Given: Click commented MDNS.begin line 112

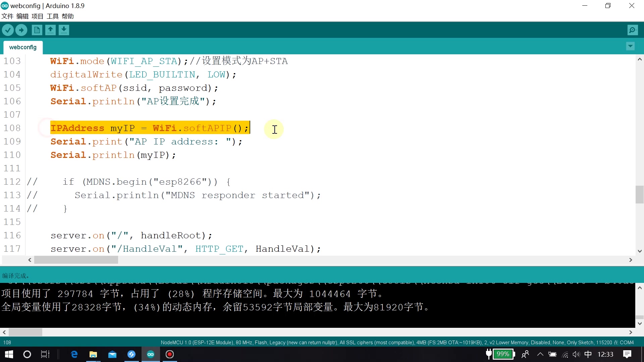Looking at the screenshot, I should pyautogui.click(x=129, y=182).
